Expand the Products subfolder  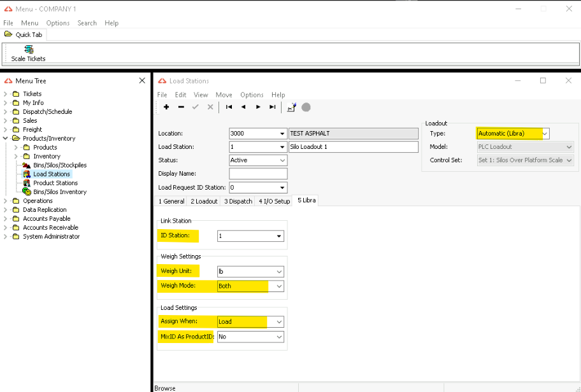(16, 147)
